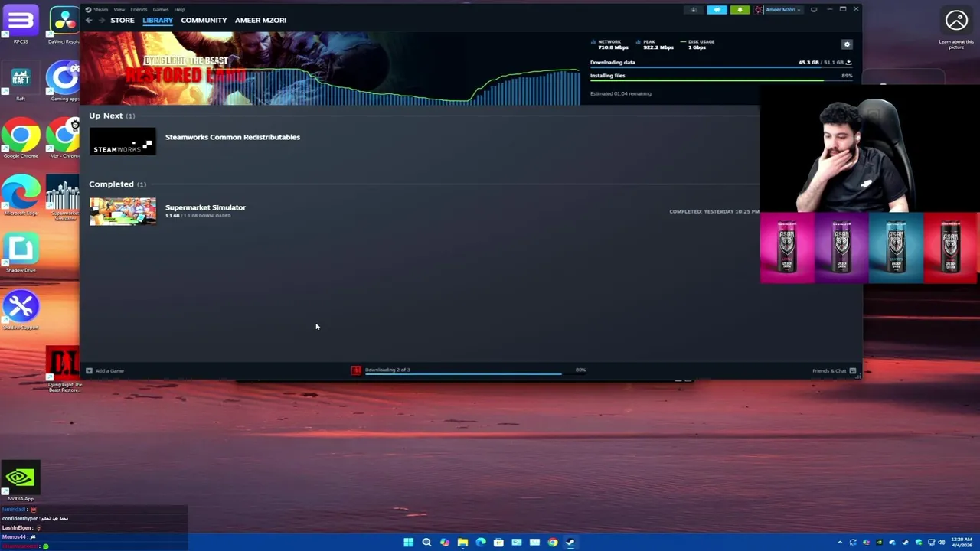Open the Friends menu

tap(139, 10)
